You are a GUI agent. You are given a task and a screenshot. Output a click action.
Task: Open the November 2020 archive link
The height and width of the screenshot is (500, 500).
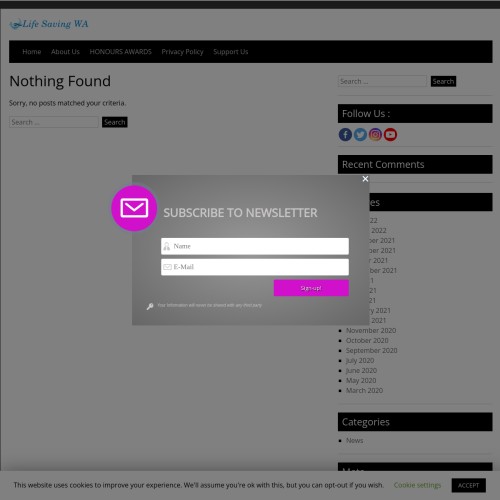(x=371, y=330)
